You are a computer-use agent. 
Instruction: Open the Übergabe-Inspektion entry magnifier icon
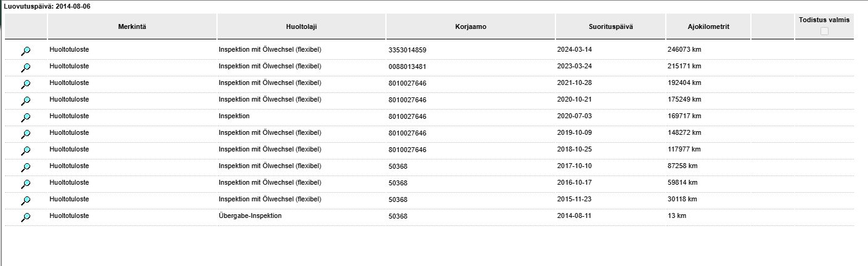click(x=26, y=217)
